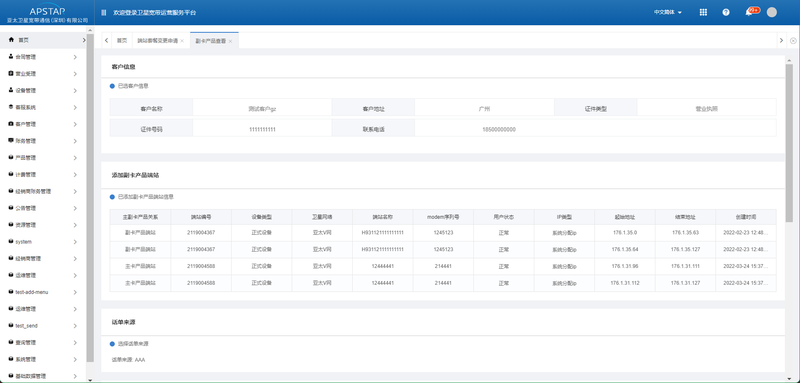Select the cell with address 176.1.35.63
Image resolution: width=800 pixels, height=383 pixels.
coord(685,233)
